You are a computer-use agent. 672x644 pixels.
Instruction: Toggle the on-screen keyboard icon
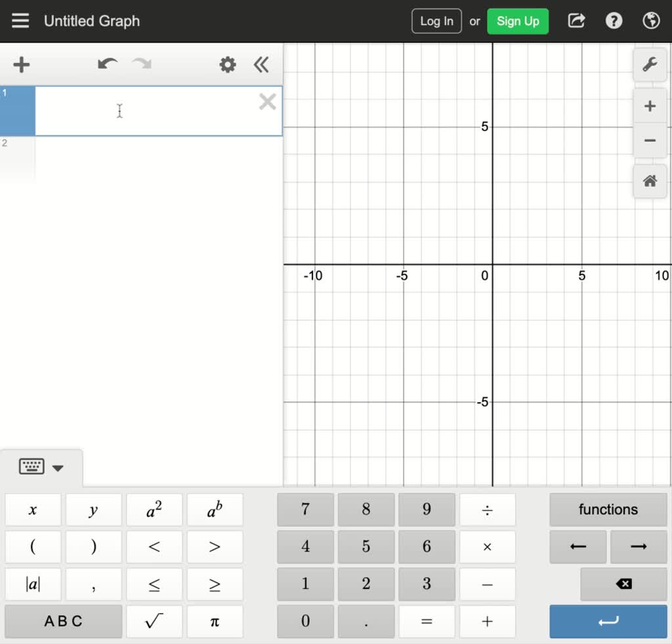[x=31, y=467]
